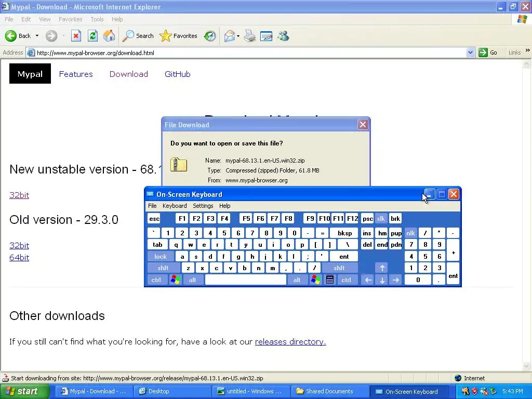This screenshot has width=532, height=399.
Task: Click the Mypal logo link
Action: tap(30, 74)
